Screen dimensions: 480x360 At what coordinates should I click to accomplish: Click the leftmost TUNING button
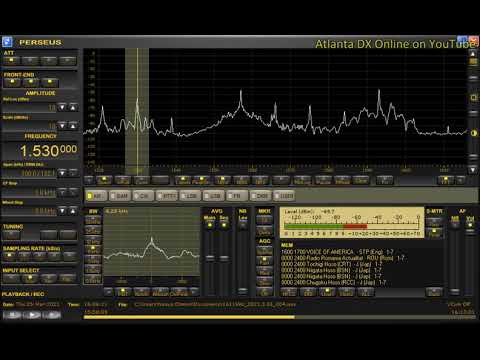tap(12, 235)
